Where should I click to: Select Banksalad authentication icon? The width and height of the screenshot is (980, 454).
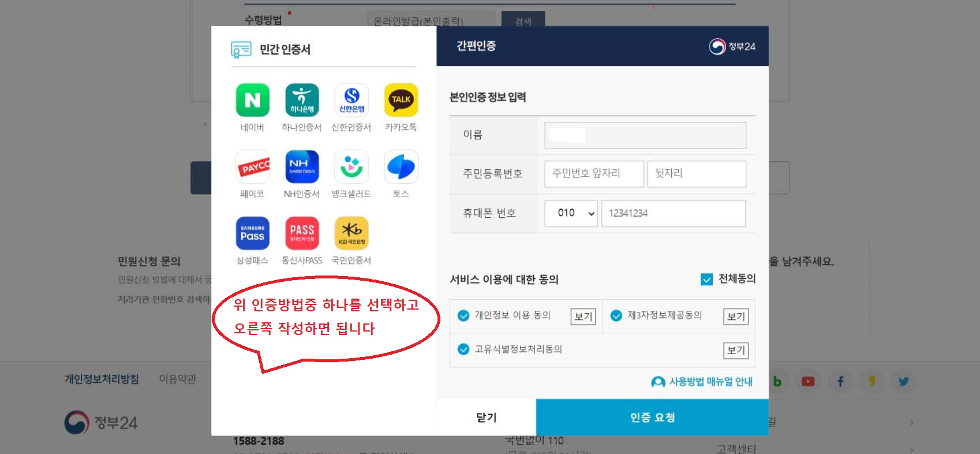pyautogui.click(x=351, y=167)
